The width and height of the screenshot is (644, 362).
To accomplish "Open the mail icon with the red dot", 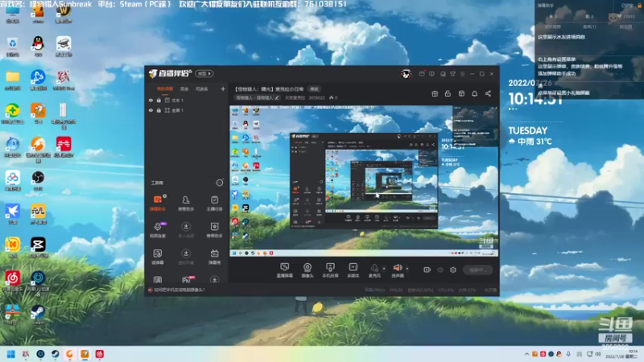I will pyautogui.click(x=422, y=74).
